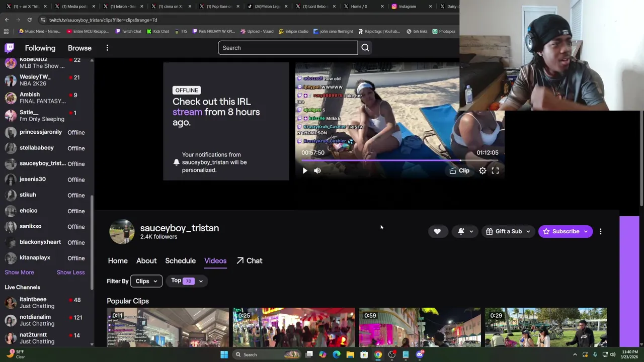Select the Videos channel tab
The width and height of the screenshot is (644, 362).
pos(215,260)
